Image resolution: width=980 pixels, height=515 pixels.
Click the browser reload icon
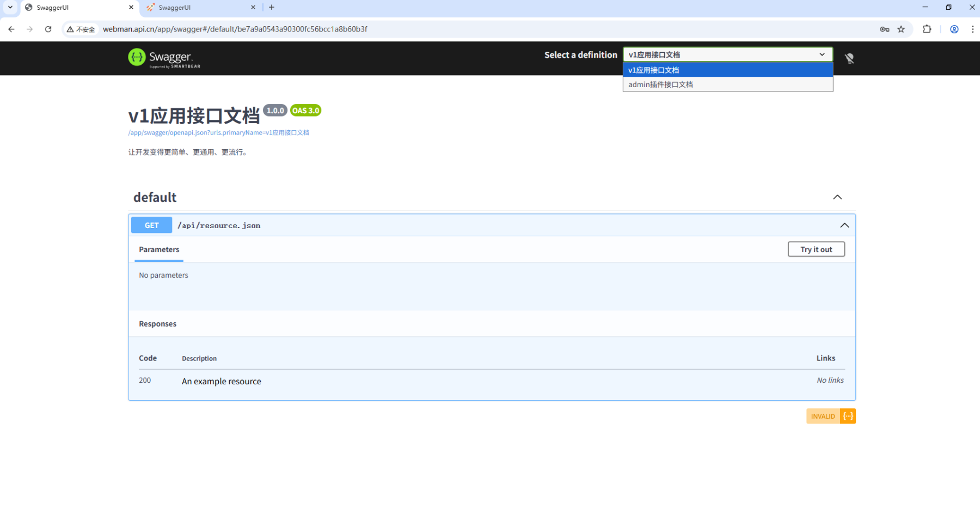(x=48, y=29)
